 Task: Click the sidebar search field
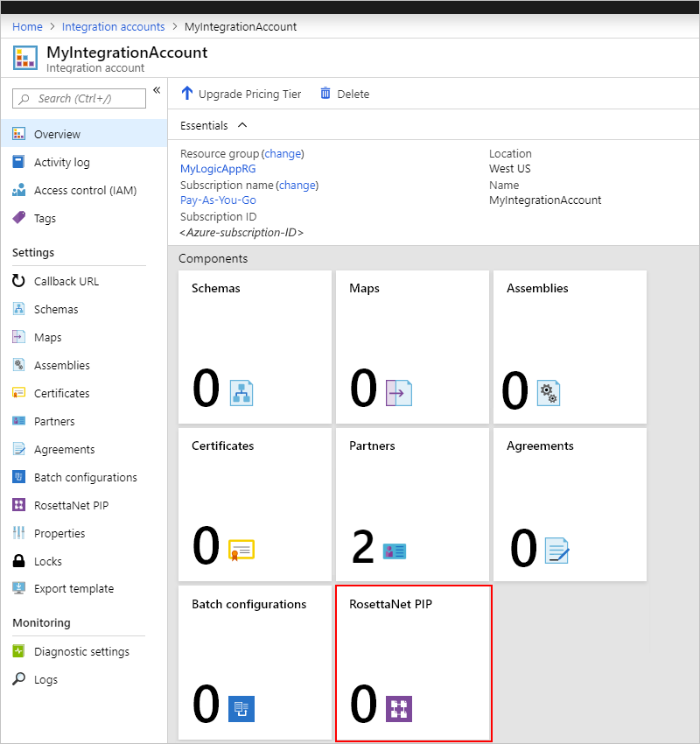click(x=80, y=98)
